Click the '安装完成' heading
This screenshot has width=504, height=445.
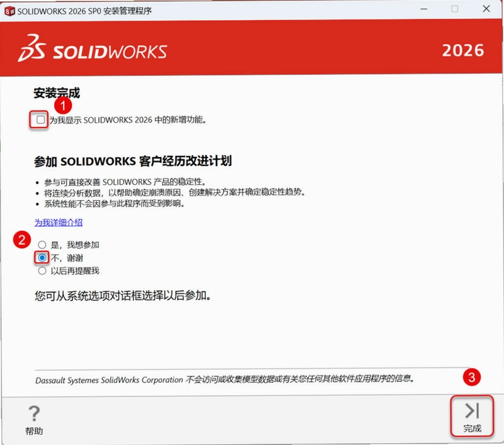point(57,93)
